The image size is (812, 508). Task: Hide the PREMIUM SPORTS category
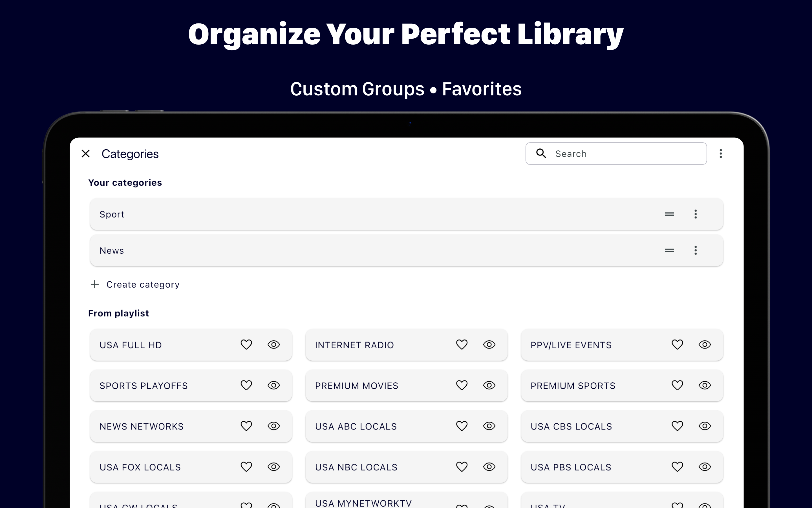pyautogui.click(x=705, y=385)
